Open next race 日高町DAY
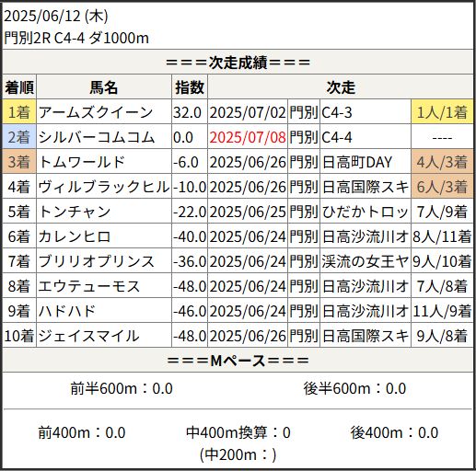476x471 pixels. tap(357, 162)
